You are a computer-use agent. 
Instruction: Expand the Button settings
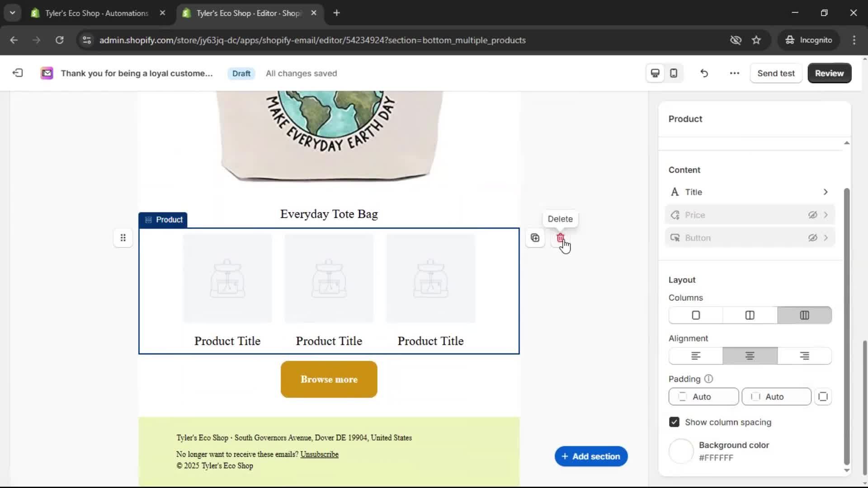click(827, 237)
